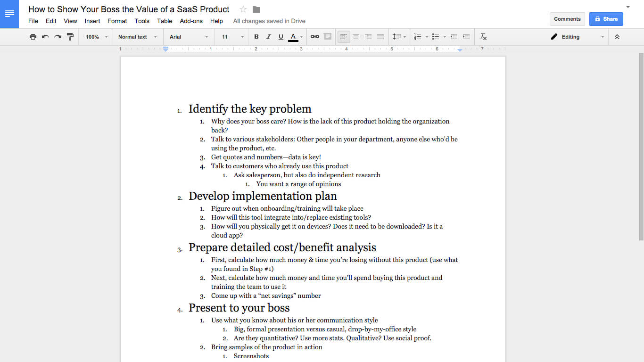Image resolution: width=644 pixels, height=362 pixels.
Task: Right align the text
Action: coord(368,37)
